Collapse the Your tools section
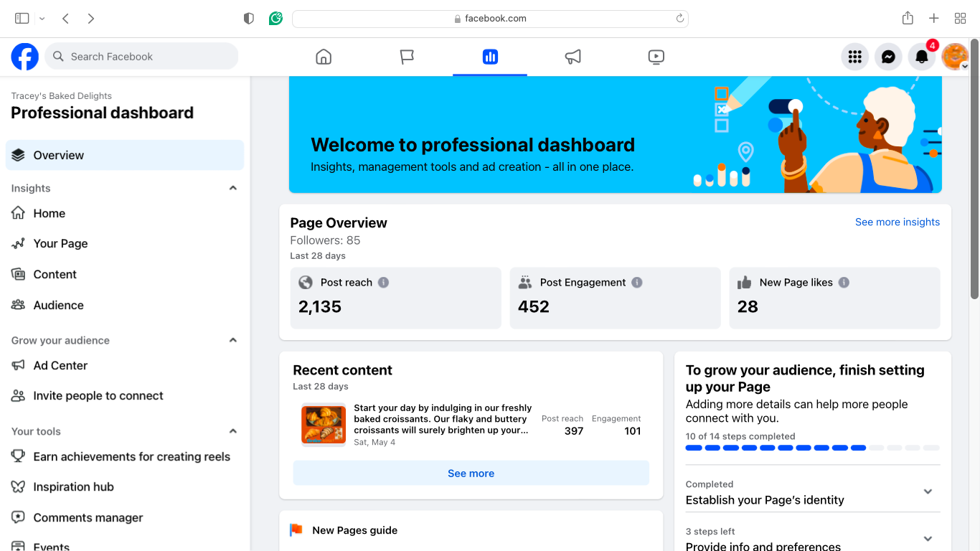The height and width of the screenshot is (551, 980). 232,431
